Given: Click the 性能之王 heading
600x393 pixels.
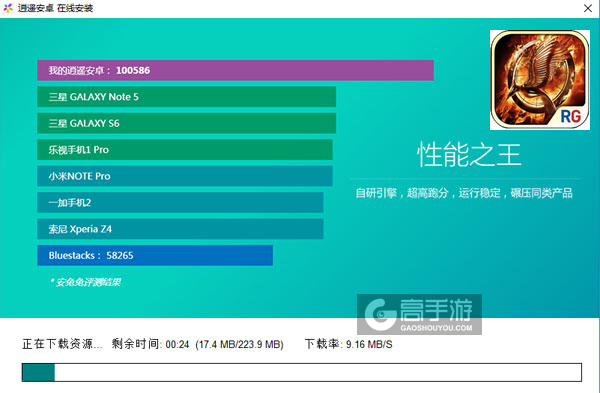Looking at the screenshot, I should 469,155.
